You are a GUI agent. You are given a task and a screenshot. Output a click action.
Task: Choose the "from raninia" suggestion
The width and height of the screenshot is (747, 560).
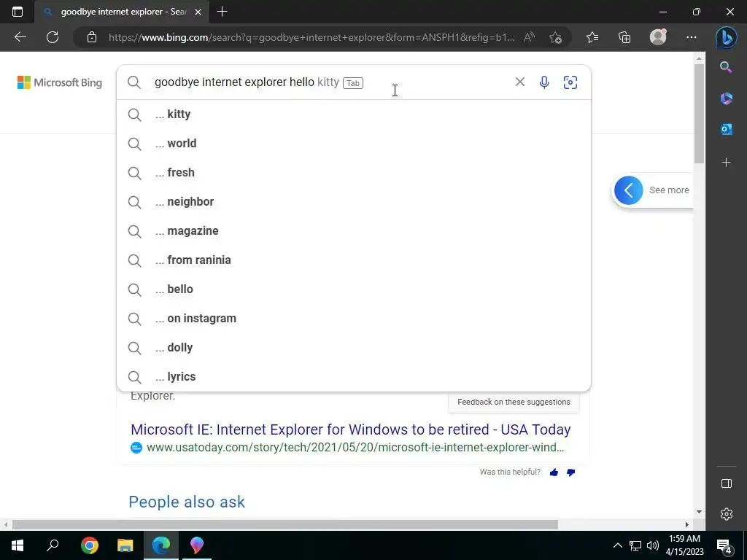click(x=354, y=260)
